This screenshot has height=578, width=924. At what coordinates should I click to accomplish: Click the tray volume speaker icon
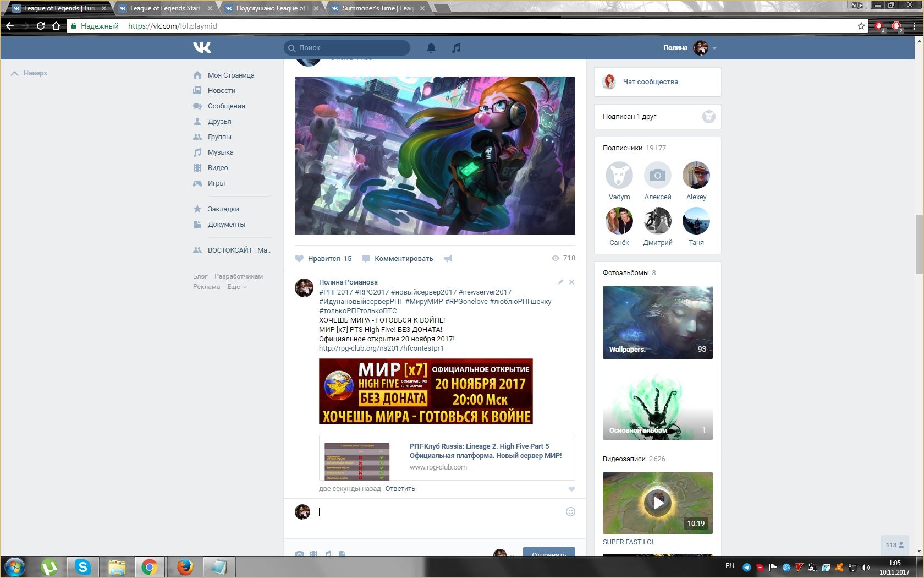click(866, 567)
